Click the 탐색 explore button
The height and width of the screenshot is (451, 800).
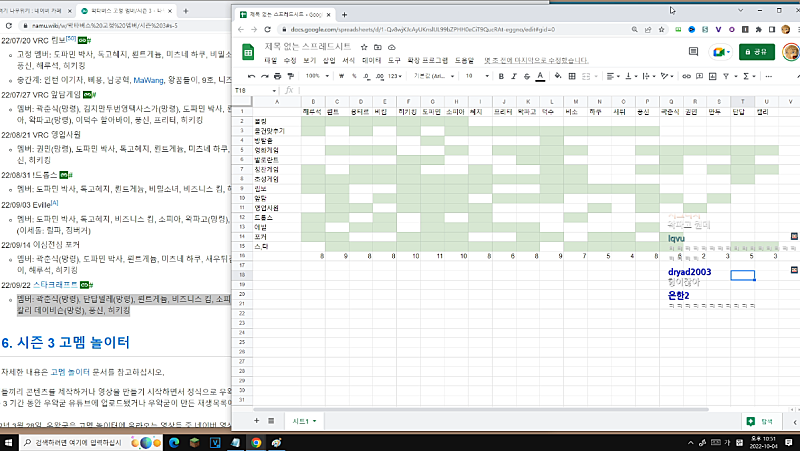(x=761, y=421)
